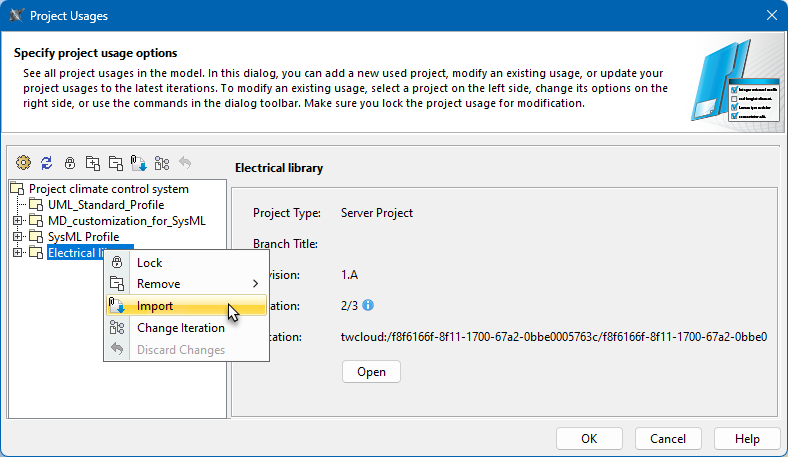788x457 pixels.
Task: Confirm the dialog with OK
Action: pos(589,438)
